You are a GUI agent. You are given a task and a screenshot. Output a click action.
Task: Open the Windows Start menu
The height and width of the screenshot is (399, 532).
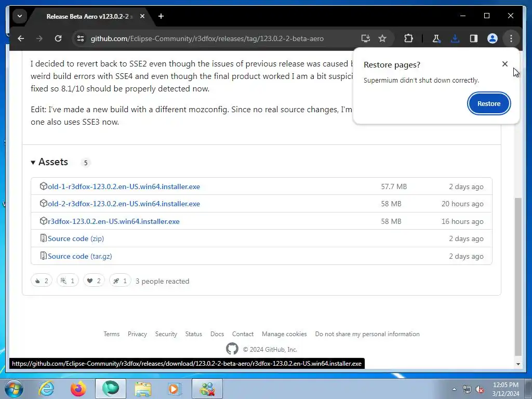(14, 389)
